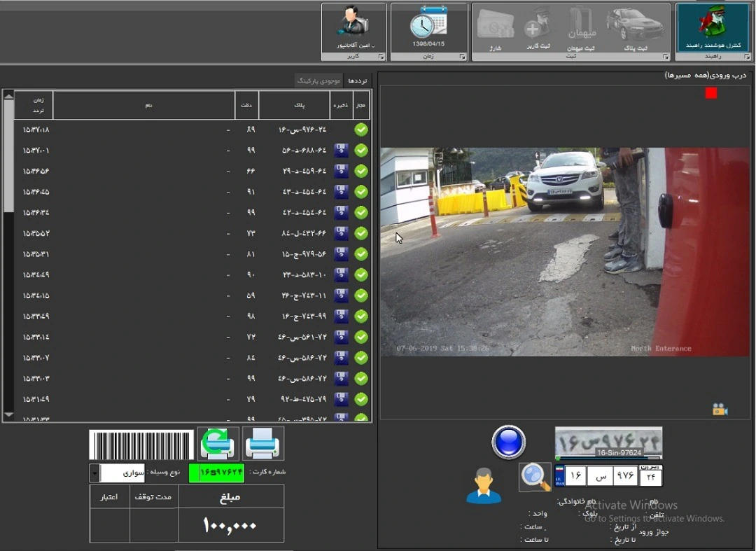Click save disk icon for plate ۶۴-۴۵۹-د-۲۹
The width and height of the screenshot is (756, 551).
[341, 171]
